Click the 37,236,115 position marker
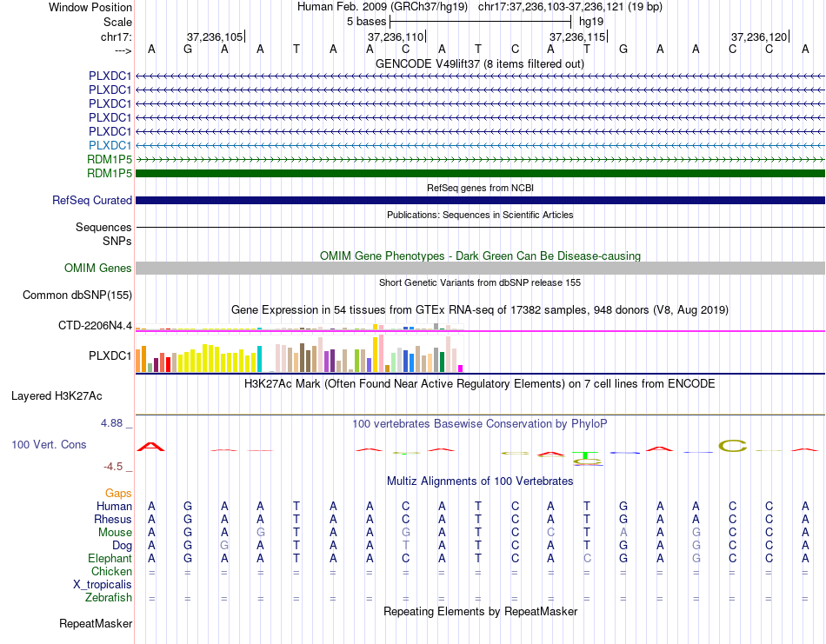 tap(578, 37)
